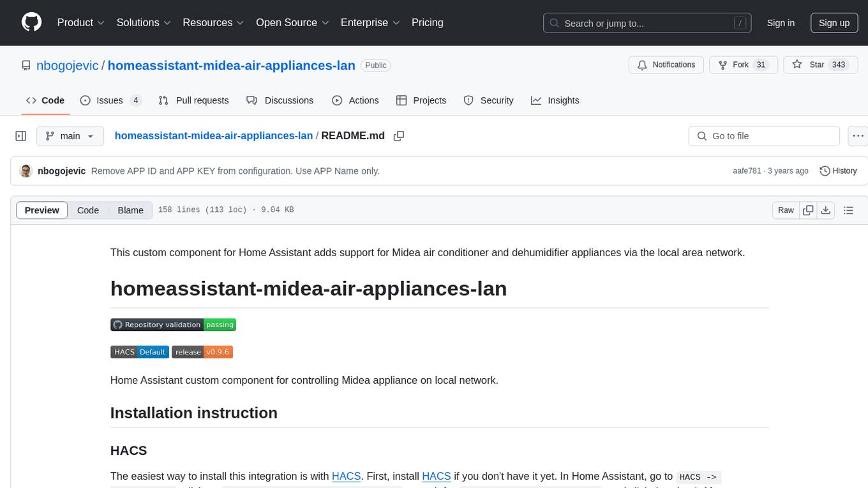Open the main branch selector dropdown
Screen dimensions: 868x488
tap(70, 136)
